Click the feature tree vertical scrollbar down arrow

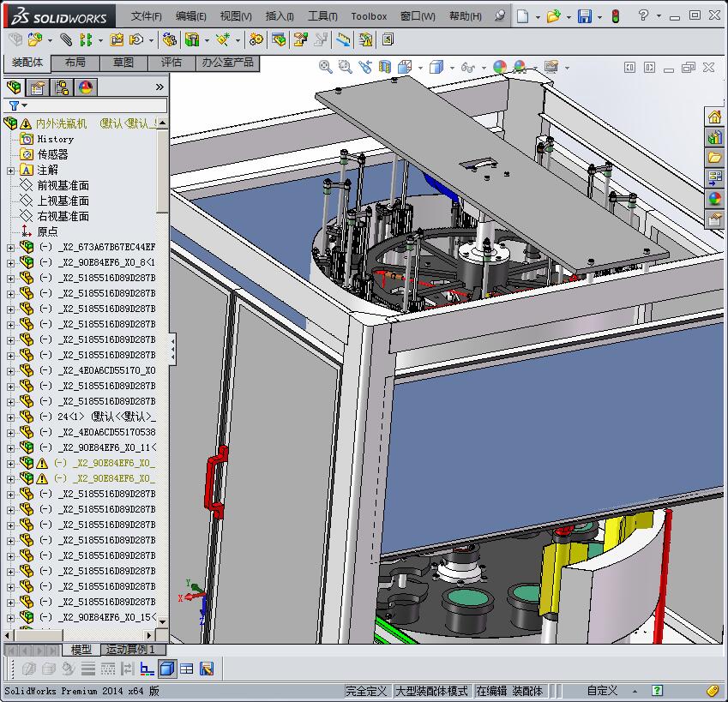(162, 621)
